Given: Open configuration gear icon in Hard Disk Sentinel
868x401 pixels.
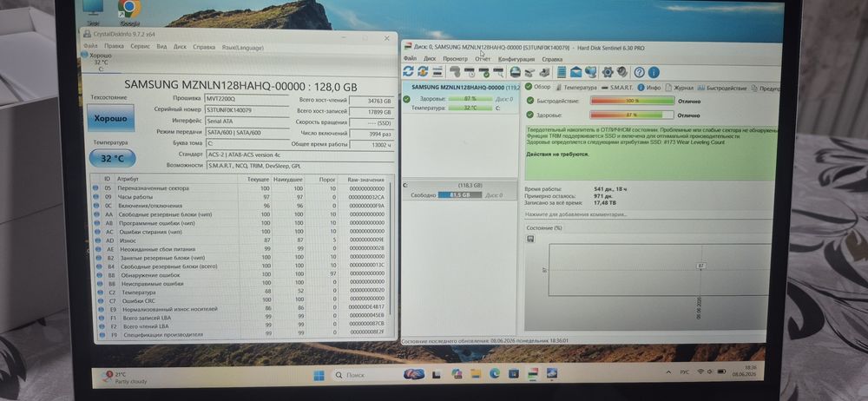Looking at the screenshot, I should point(608,71).
